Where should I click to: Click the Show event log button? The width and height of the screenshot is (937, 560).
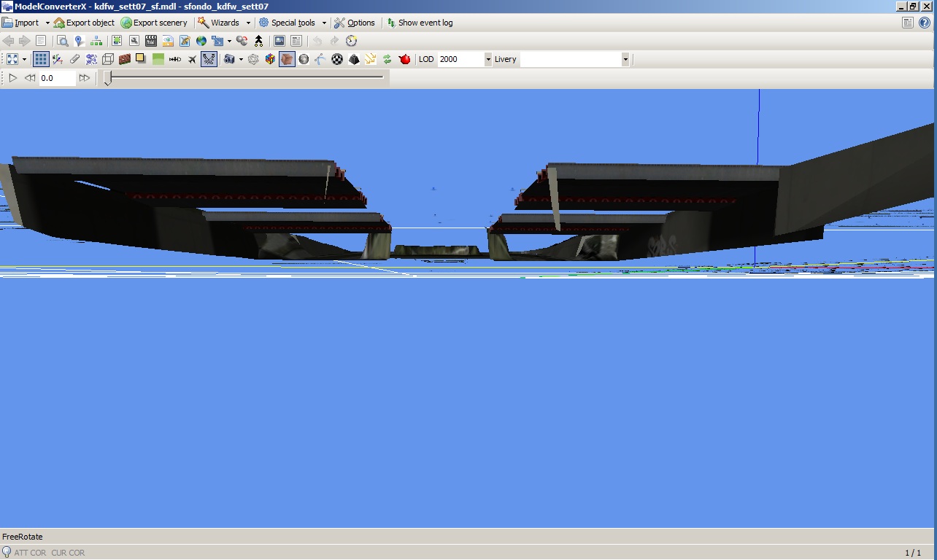pyautogui.click(x=421, y=23)
